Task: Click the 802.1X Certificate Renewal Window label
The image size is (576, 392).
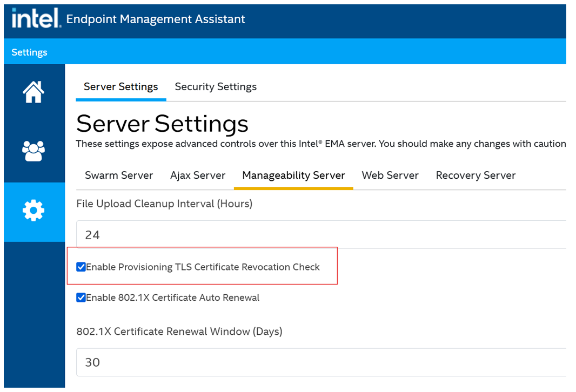Action: (179, 332)
